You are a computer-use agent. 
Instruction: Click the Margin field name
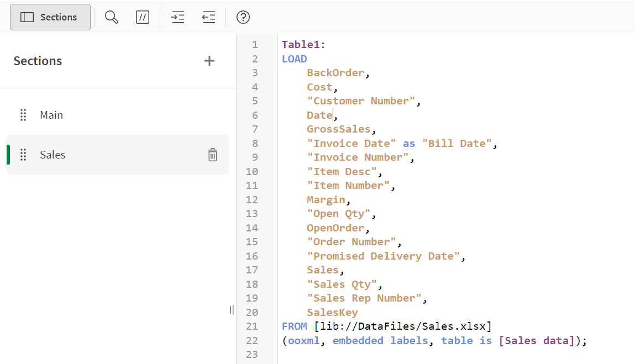[x=326, y=199]
